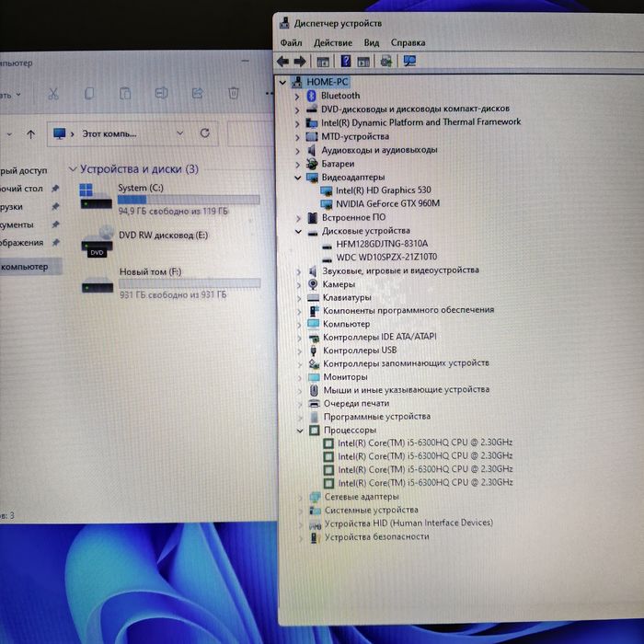
Task: Click the Update driver toolbar icon
Action: tap(386, 62)
